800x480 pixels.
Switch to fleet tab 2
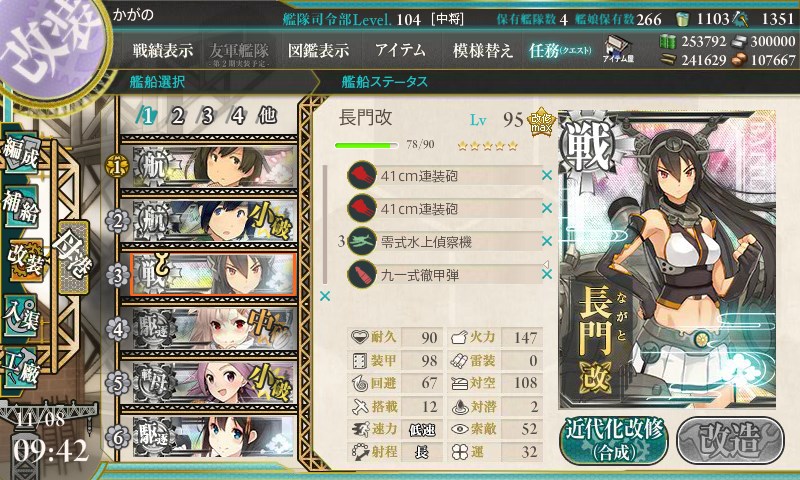[x=177, y=116]
